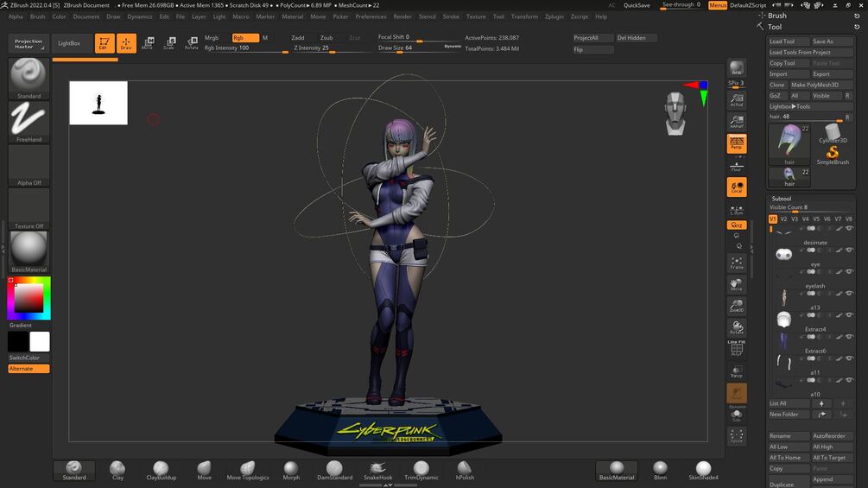Enable the Zadd mode
The image size is (868, 488).
(x=298, y=38)
